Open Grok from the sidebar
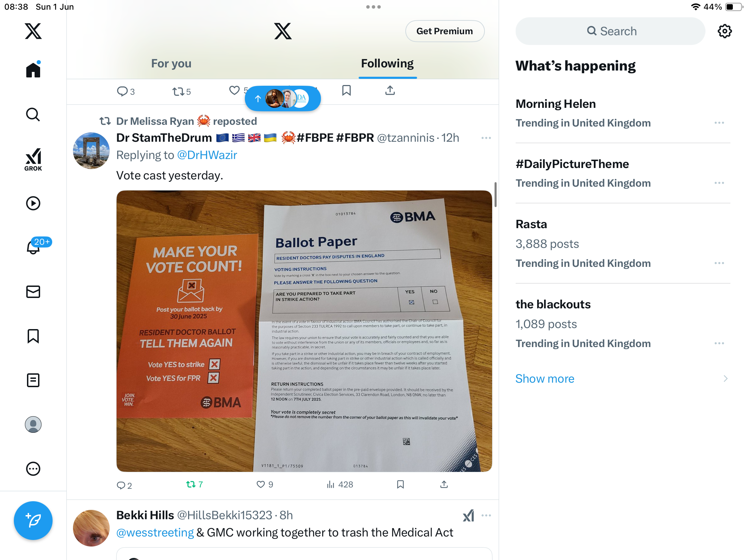Viewport: 747px width, 560px height. [x=33, y=159]
